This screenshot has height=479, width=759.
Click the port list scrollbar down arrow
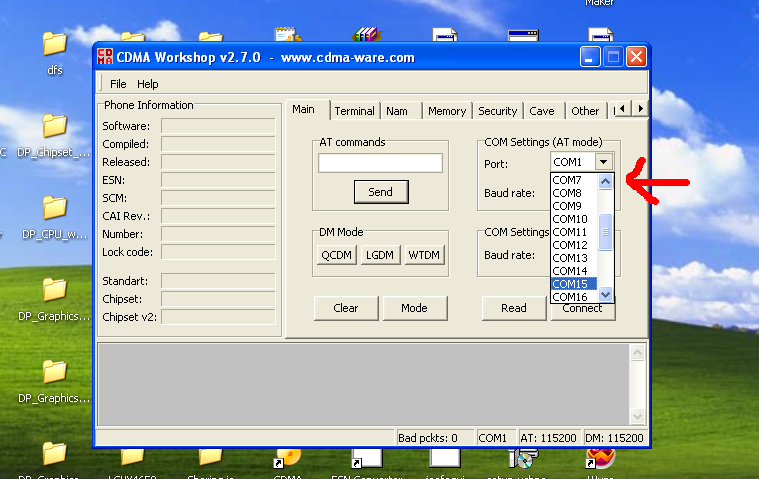click(605, 295)
